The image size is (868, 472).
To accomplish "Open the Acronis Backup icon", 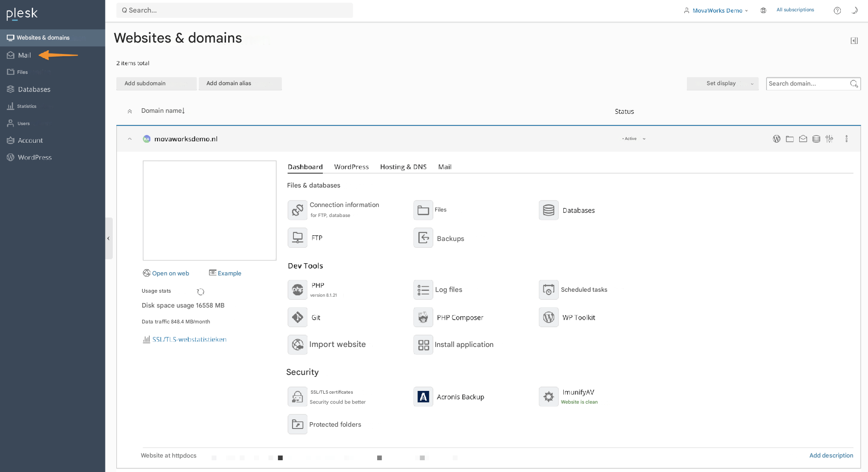I will [x=423, y=397].
